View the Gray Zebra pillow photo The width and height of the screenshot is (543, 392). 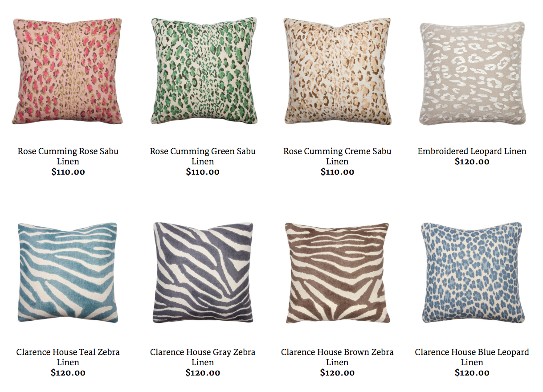tap(203, 273)
